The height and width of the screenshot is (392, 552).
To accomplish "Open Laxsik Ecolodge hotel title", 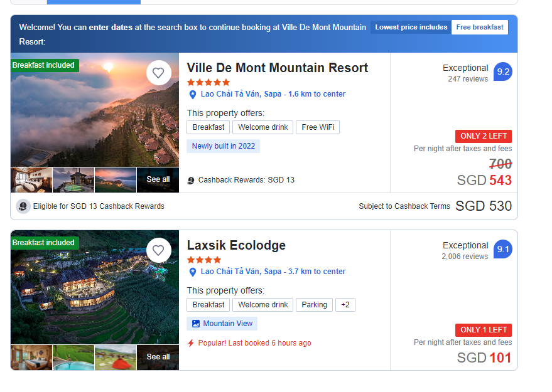I will click(x=236, y=245).
